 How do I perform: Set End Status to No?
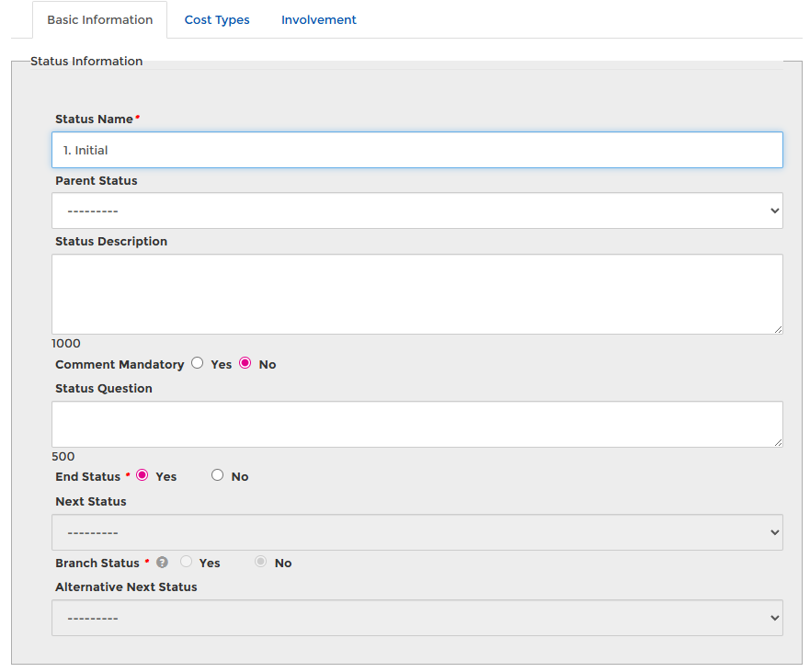click(x=218, y=475)
